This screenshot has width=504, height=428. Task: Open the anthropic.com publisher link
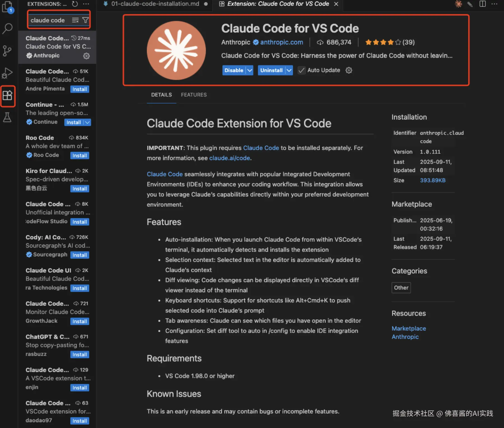coord(281,42)
